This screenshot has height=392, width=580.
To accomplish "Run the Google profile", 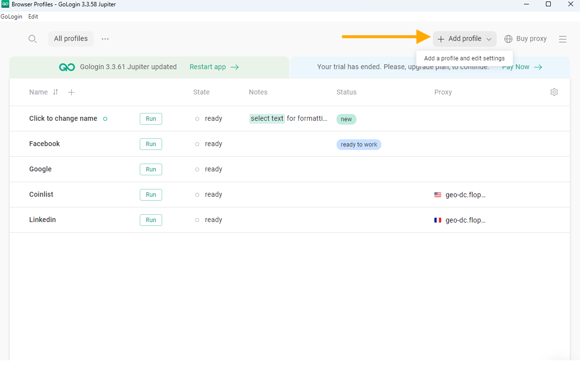I will (151, 169).
